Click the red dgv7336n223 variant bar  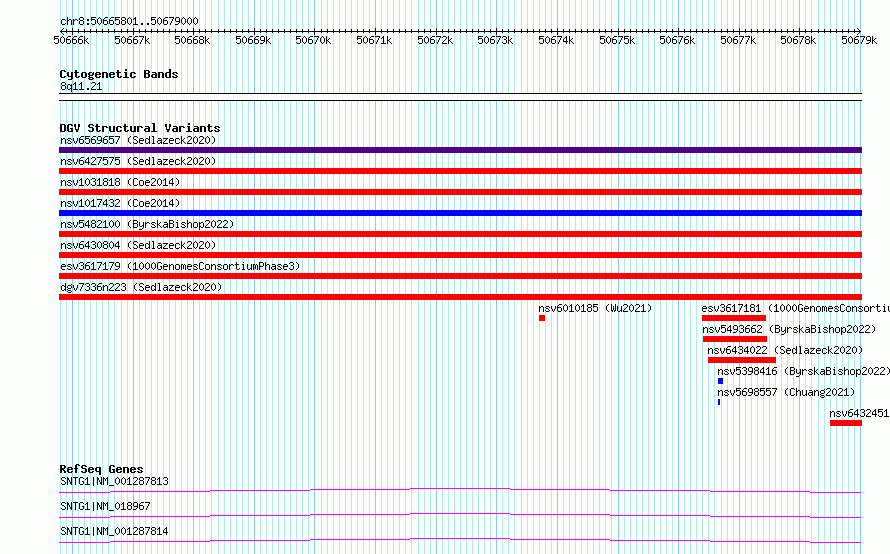(x=460, y=297)
